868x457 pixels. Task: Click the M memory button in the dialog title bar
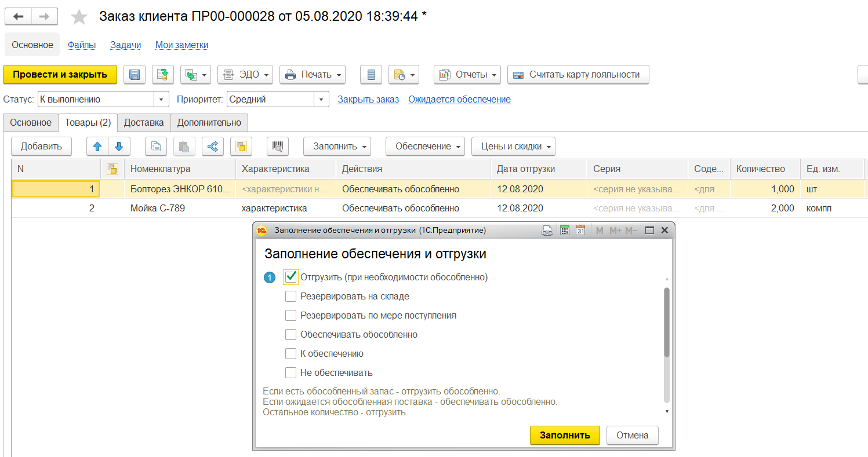click(600, 231)
